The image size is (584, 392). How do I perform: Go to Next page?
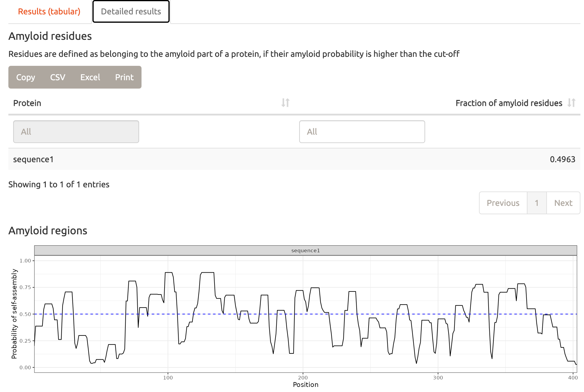(563, 203)
